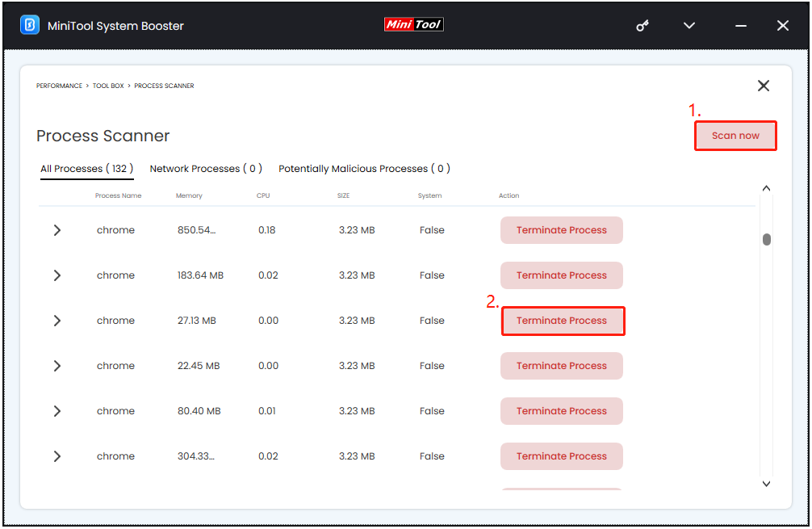The height and width of the screenshot is (529, 812).
Task: Click the MiniTool logo in the title bar
Action: click(413, 24)
